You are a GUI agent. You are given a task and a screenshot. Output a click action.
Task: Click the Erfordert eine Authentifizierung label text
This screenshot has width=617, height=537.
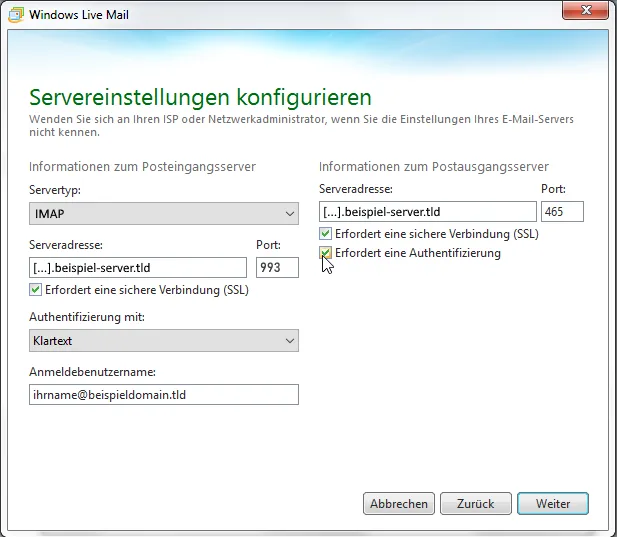pos(418,253)
